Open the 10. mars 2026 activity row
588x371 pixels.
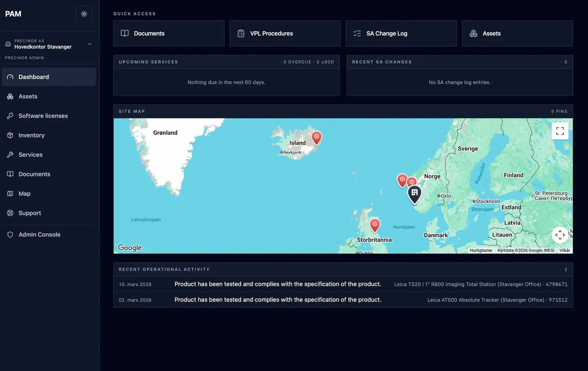click(x=343, y=284)
